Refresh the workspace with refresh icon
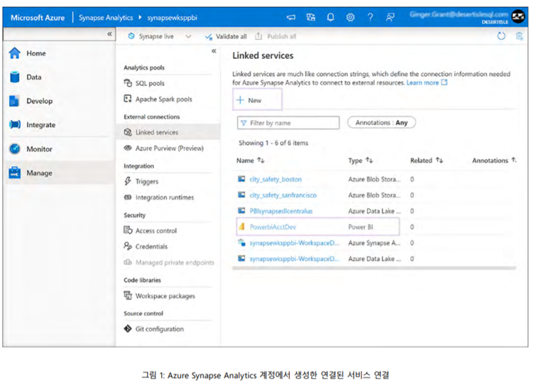 [x=501, y=36]
